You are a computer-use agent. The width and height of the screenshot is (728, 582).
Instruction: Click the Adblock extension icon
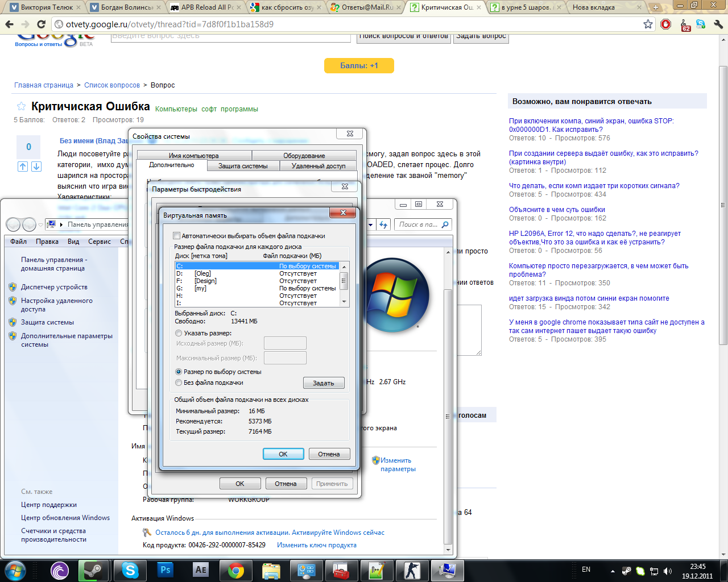click(666, 24)
